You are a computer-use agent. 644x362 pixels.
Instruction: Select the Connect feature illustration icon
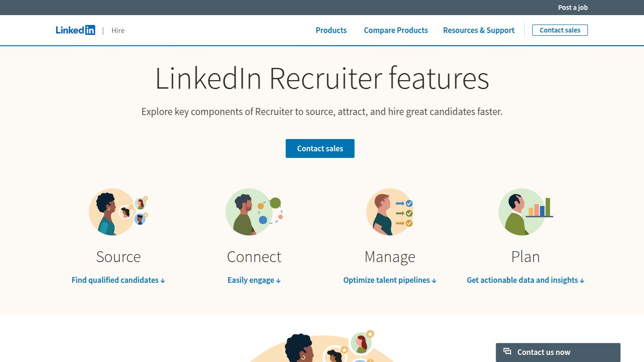(254, 212)
